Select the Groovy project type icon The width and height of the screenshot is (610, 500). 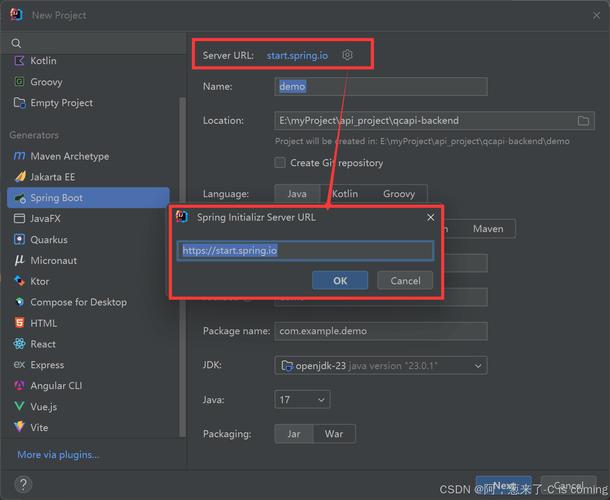point(20,82)
